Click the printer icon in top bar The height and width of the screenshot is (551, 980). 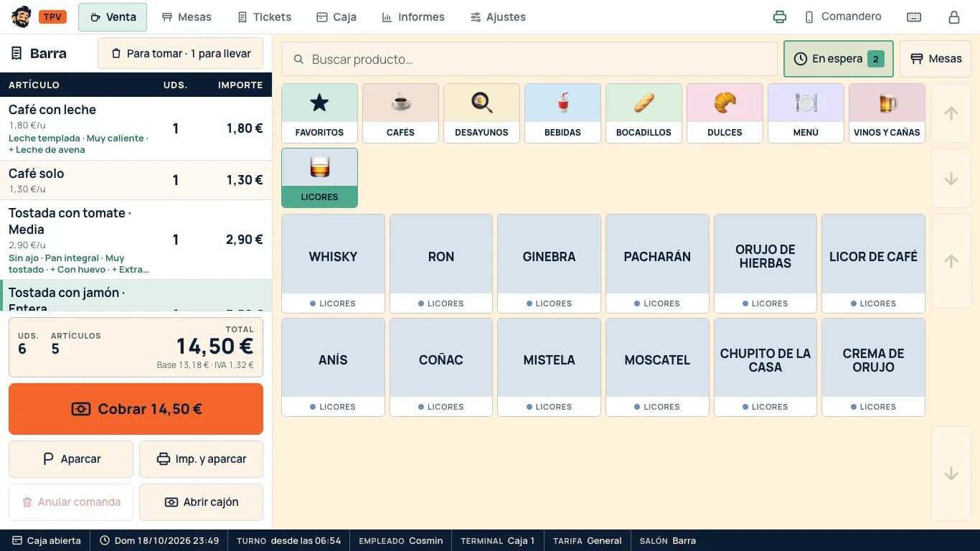(780, 17)
